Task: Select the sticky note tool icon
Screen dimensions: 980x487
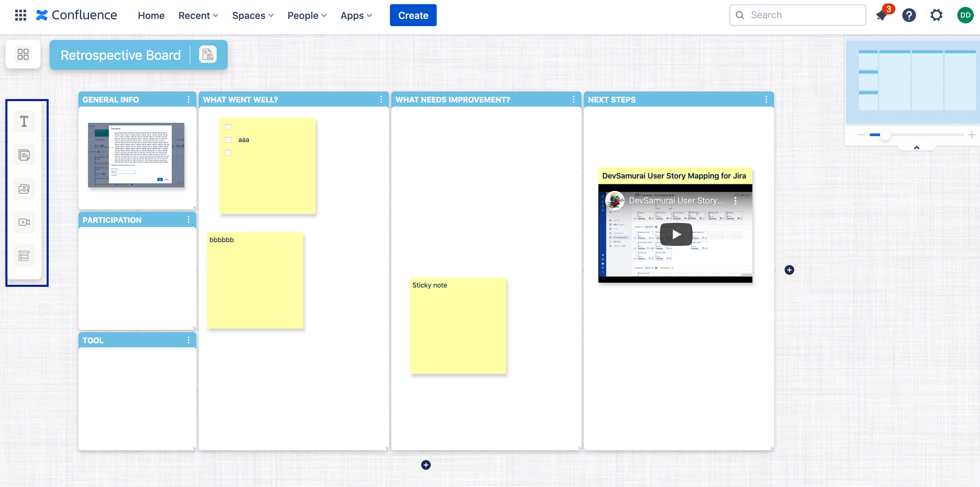Action: click(x=24, y=155)
